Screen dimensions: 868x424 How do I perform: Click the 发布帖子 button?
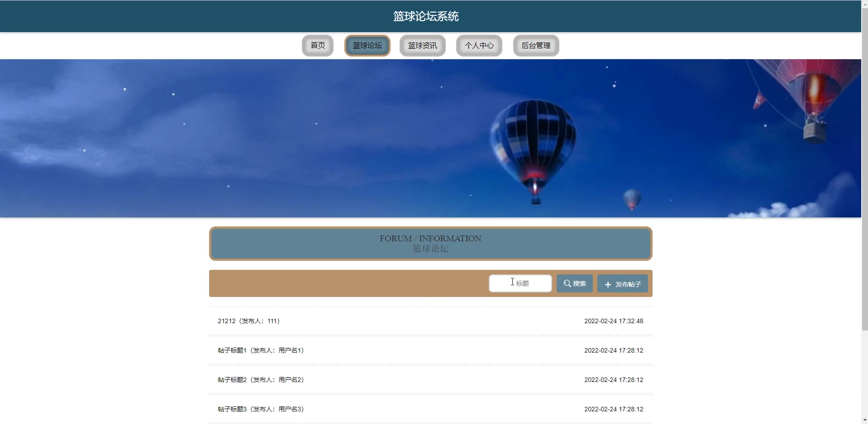pyautogui.click(x=622, y=283)
